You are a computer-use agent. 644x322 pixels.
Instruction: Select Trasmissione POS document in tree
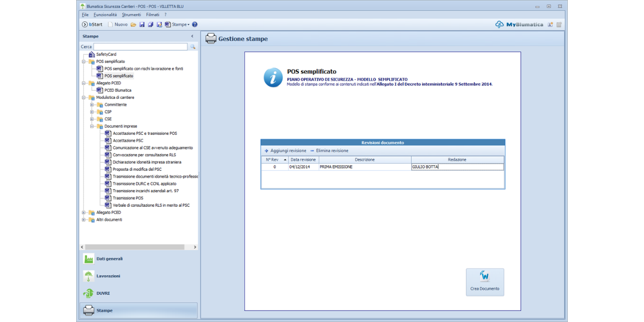coord(128,198)
